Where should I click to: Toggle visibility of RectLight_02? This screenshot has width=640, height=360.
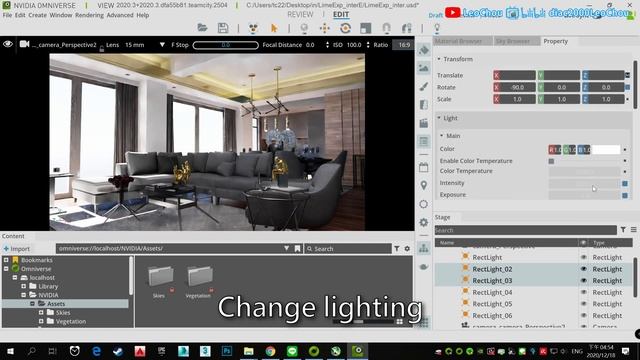click(584, 269)
